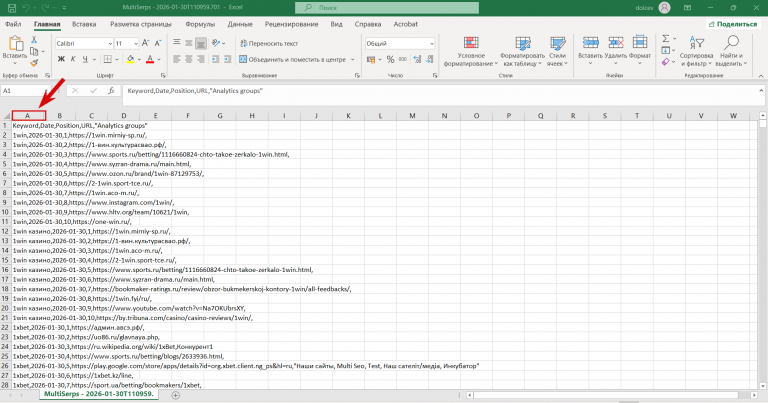Click Объединить и поместить в центре
Screen dimensions: 768x403
[292, 59]
